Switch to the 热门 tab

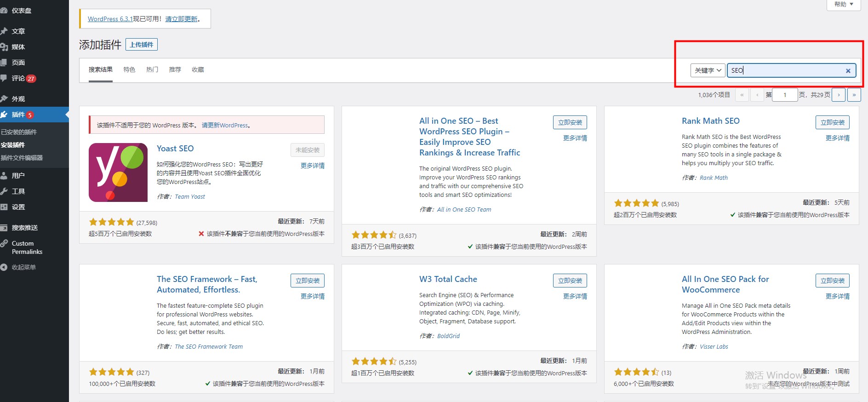coord(152,69)
